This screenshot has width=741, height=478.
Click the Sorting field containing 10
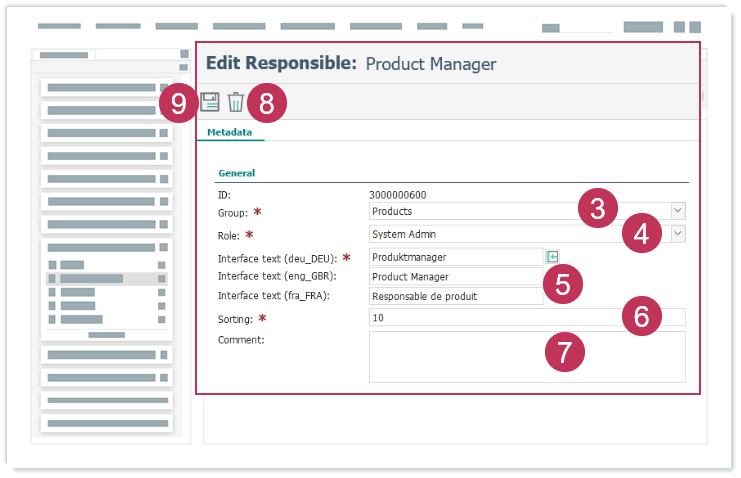[490, 317]
